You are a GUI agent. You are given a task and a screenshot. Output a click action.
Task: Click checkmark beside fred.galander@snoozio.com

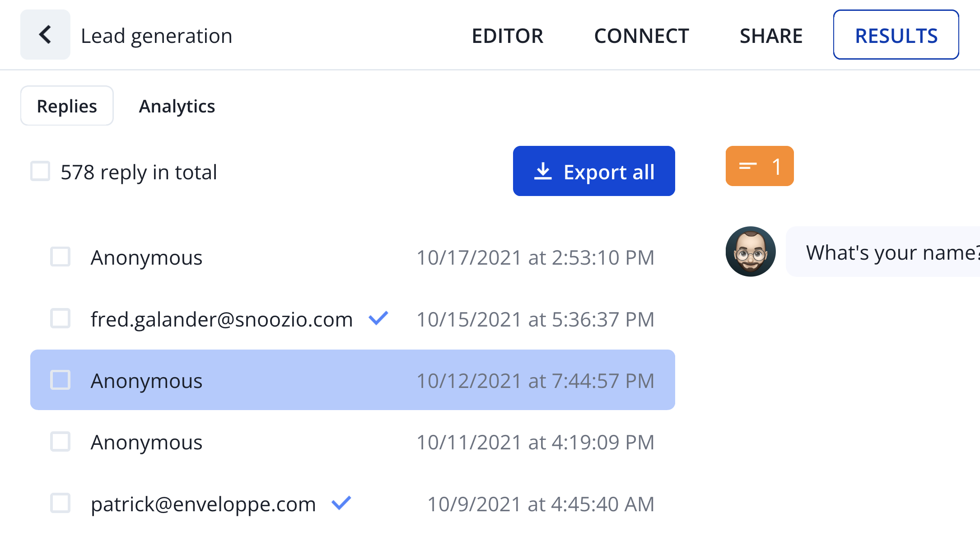click(378, 318)
